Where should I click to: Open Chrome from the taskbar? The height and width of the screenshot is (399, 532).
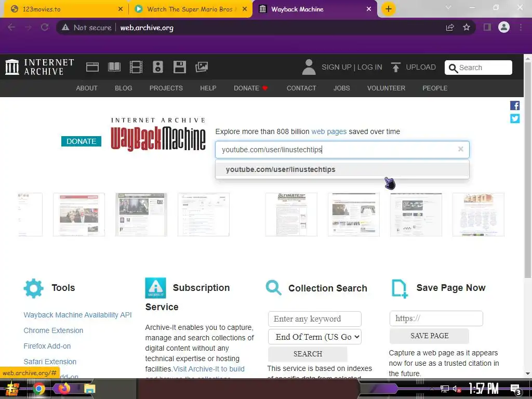point(38,389)
